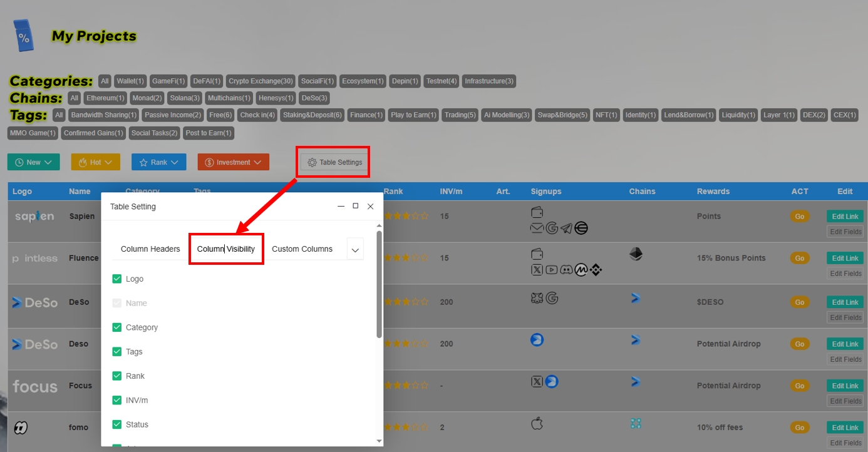Click the three-star rank rating in Sapien row
Image resolution: width=868 pixels, height=452 pixels.
tap(406, 216)
